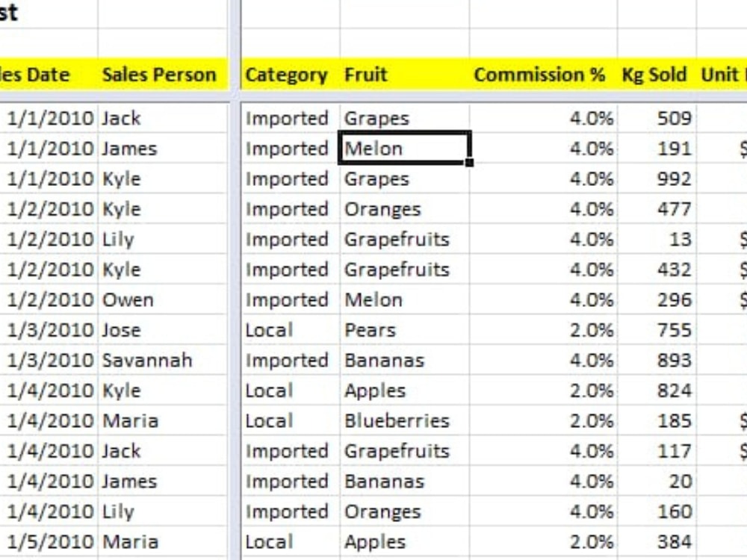Select the Pears cell in the Fruit column
The width and height of the screenshot is (747, 560).
click(x=405, y=330)
